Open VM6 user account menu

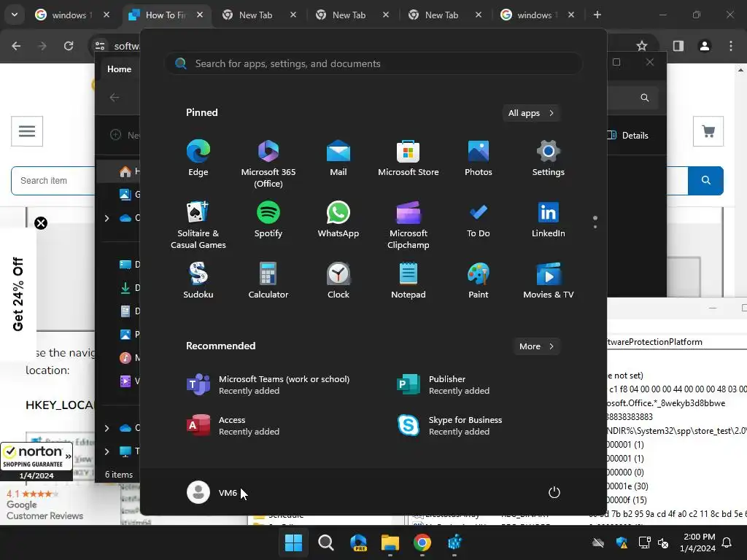(x=212, y=492)
